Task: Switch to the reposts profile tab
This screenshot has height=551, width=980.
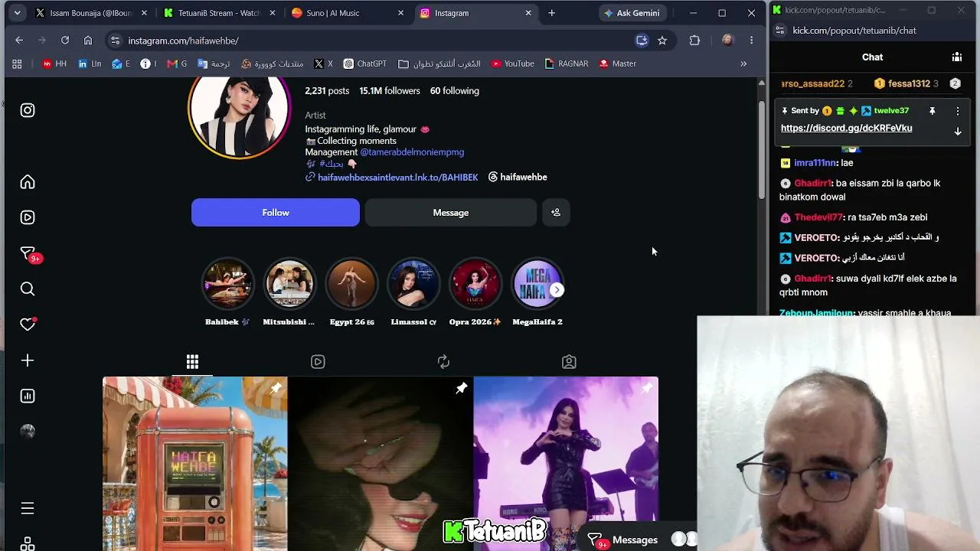Action: [x=443, y=361]
